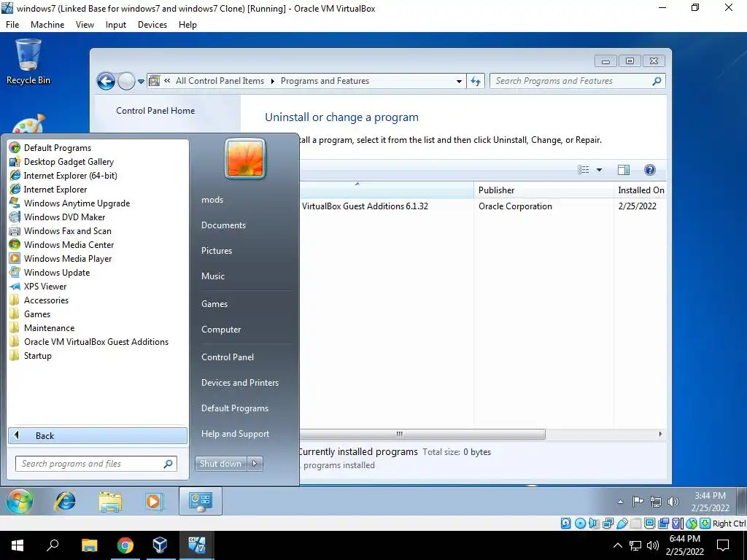Sort by the Publisher column header
Image resolution: width=747 pixels, height=560 pixels.
click(544, 190)
